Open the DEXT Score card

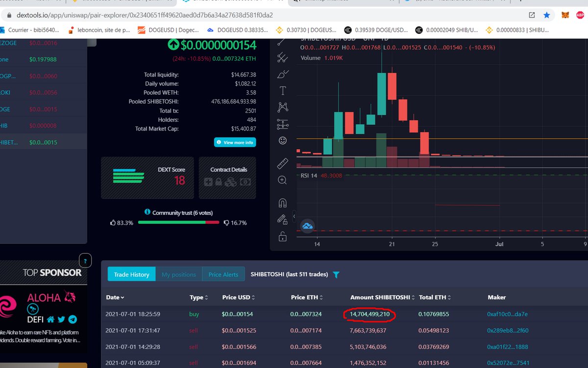[x=147, y=178]
